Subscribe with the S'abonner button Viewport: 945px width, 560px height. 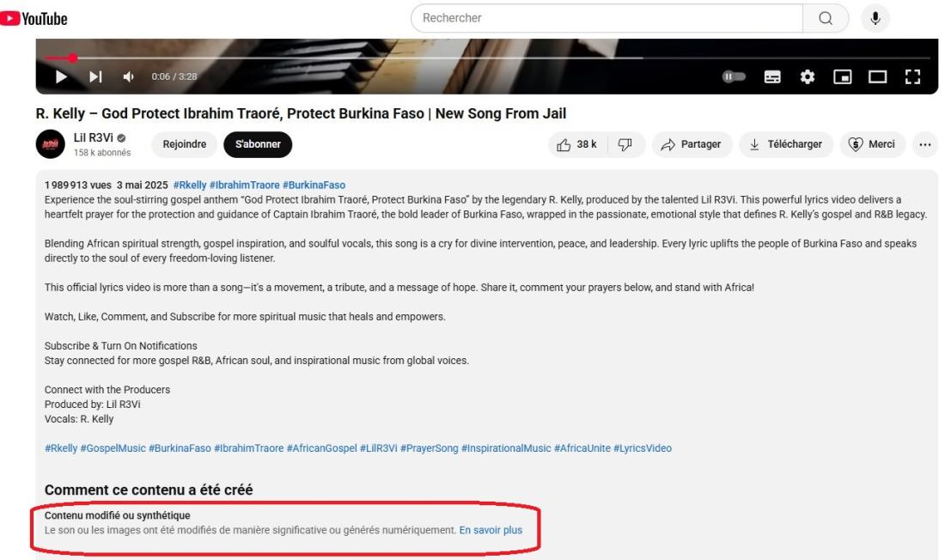(x=258, y=144)
